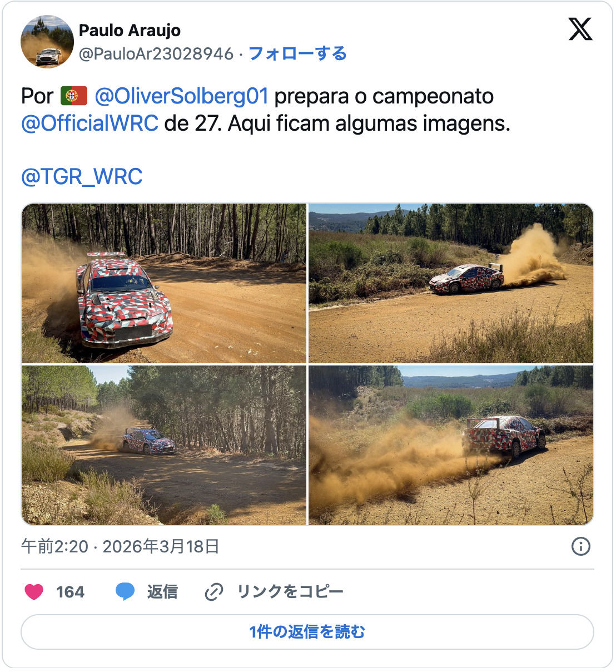Click the @PauloAr23028946 handle
The width and height of the screenshot is (616, 672).
(156, 54)
